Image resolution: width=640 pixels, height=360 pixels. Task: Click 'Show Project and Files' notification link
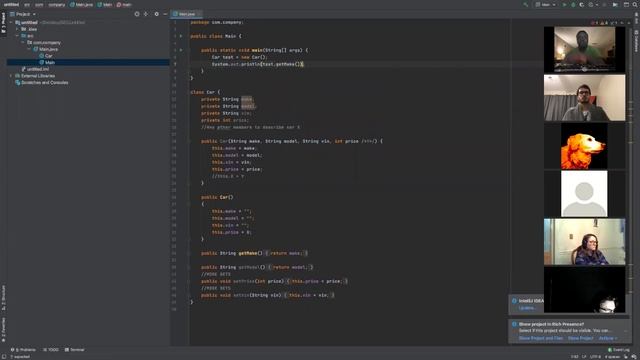(x=541, y=338)
